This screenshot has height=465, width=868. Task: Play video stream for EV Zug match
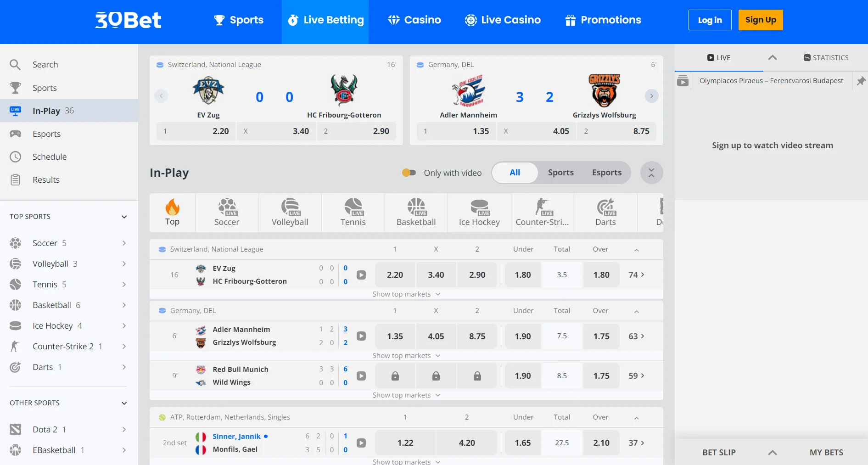pos(361,275)
